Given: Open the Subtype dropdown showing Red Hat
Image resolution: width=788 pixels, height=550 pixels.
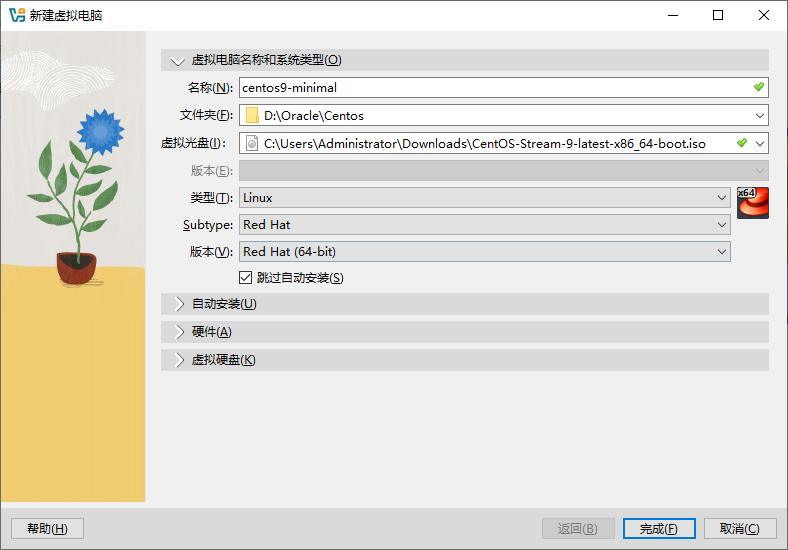Looking at the screenshot, I should click(485, 225).
